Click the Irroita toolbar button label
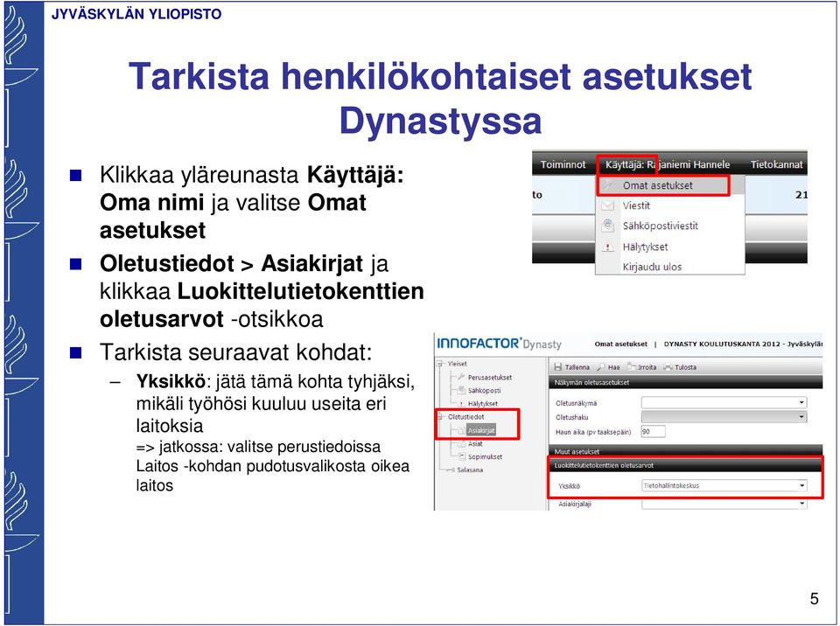The image size is (840, 626). [647, 367]
